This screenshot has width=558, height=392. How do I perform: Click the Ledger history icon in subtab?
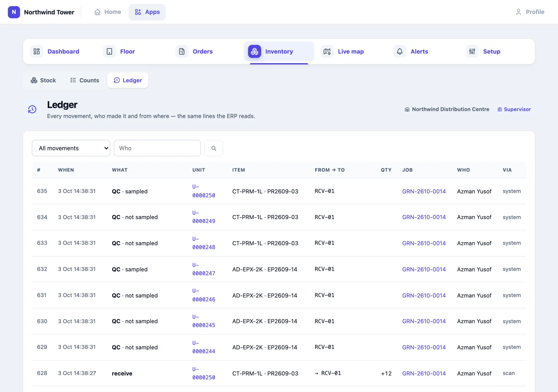click(x=117, y=80)
